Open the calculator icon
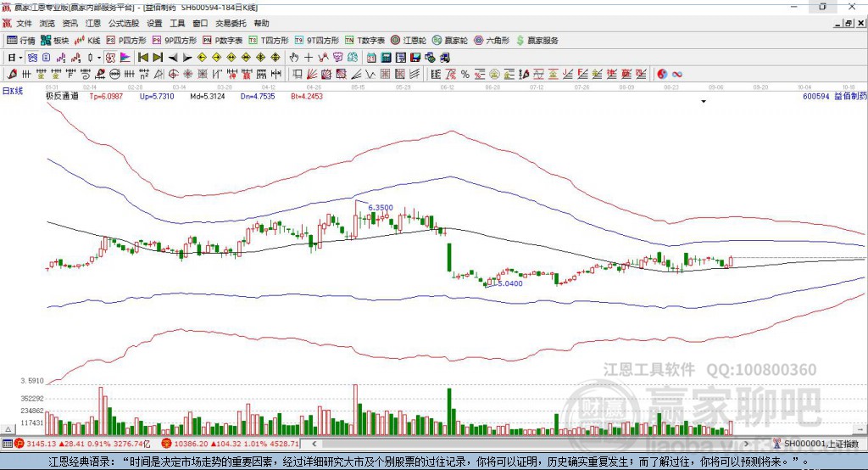This screenshot has height=470, width=868. pos(386,58)
